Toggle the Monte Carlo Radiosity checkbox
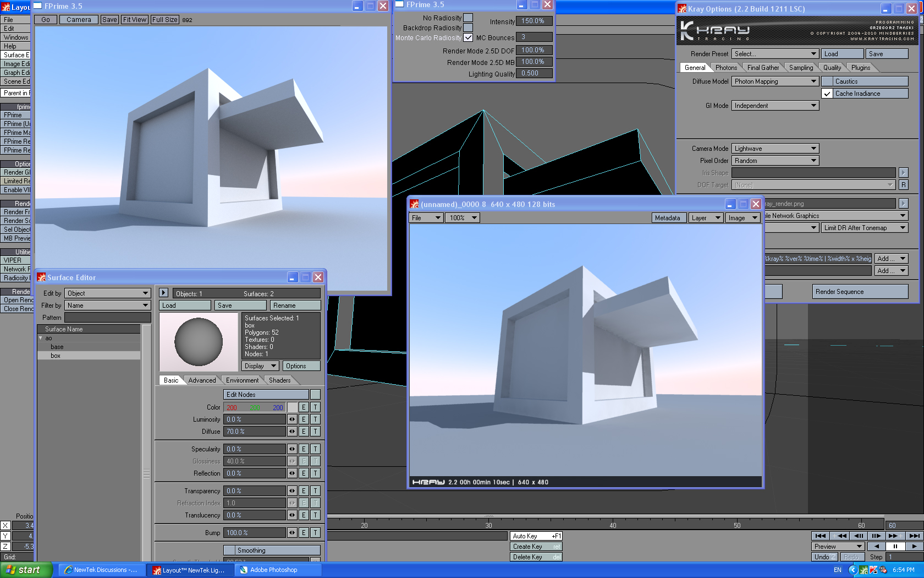 (x=468, y=37)
